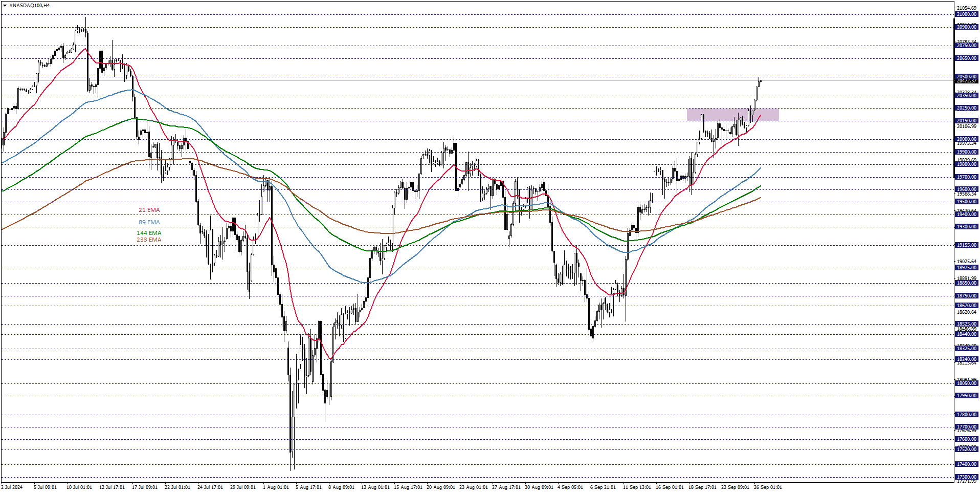Click the 18750.00 price level label
Screen dimensions: 980x493
pyautogui.click(x=967, y=296)
